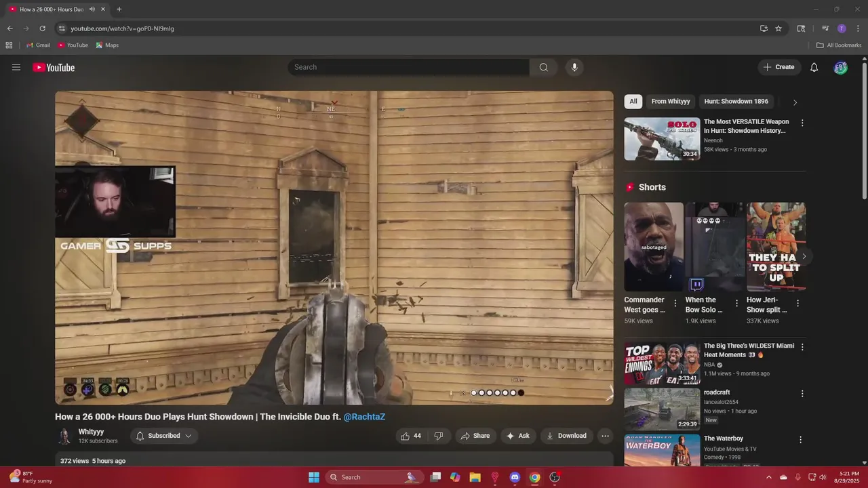The height and width of the screenshot is (488, 868).
Task: Open Gmail bookmark
Action: tap(38, 45)
